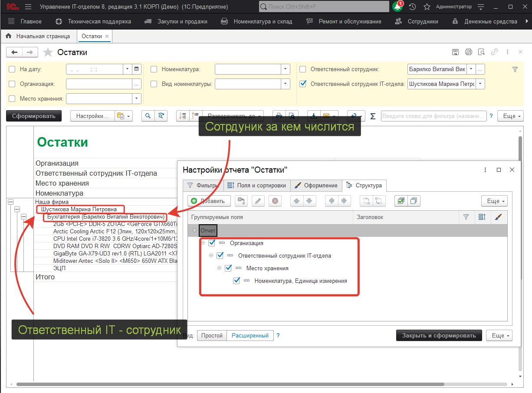The width and height of the screenshot is (532, 393).
Task: Switch to 'Поля и сортировки' tab
Action: [256, 185]
